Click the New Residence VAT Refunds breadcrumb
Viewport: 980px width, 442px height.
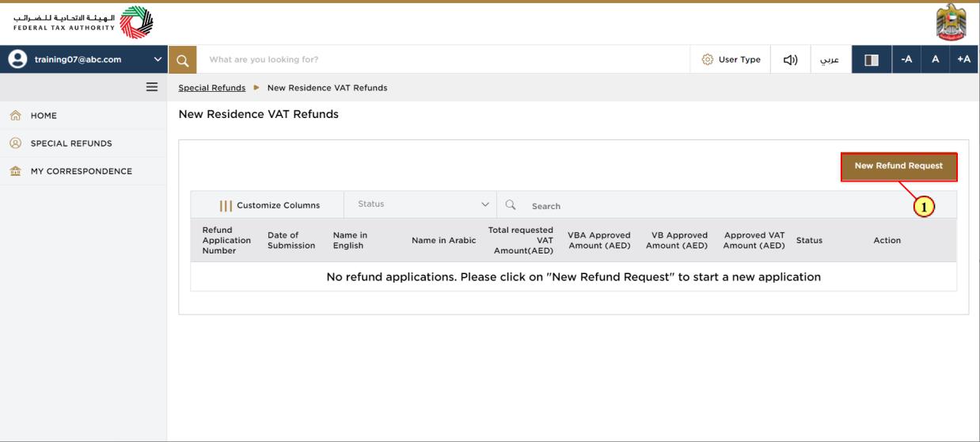point(327,88)
